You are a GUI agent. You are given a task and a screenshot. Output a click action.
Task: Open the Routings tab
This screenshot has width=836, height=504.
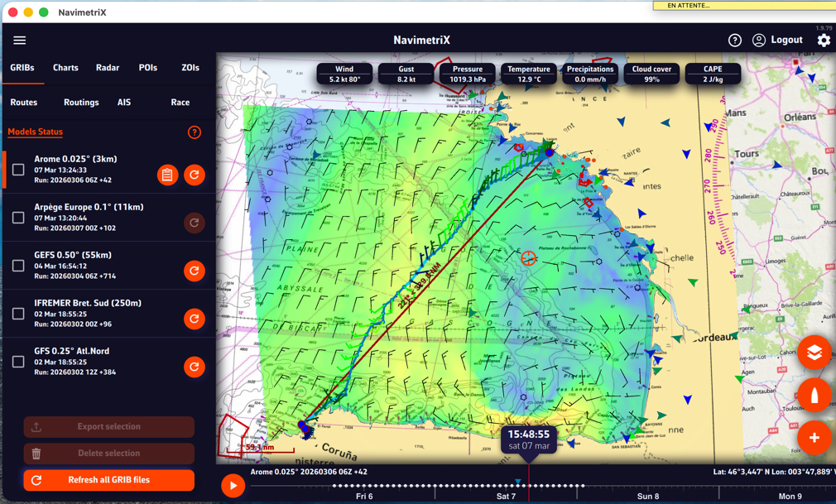point(81,103)
